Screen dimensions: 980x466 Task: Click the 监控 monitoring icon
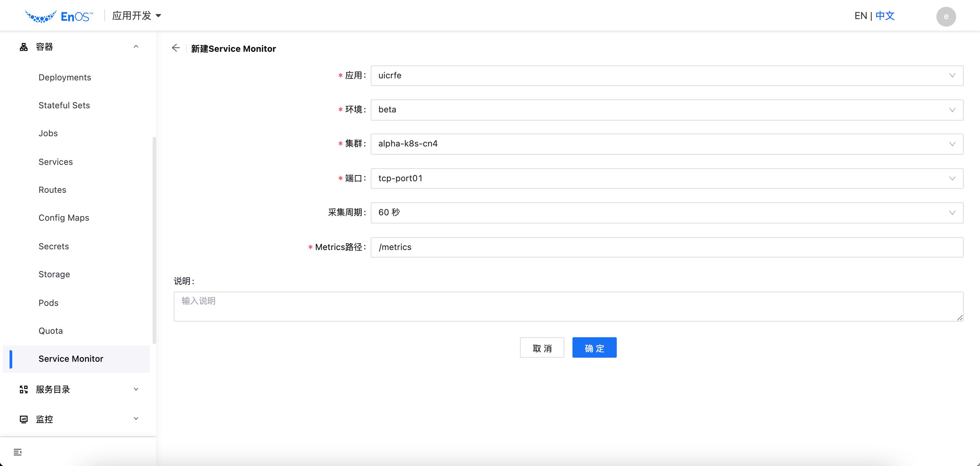23,419
